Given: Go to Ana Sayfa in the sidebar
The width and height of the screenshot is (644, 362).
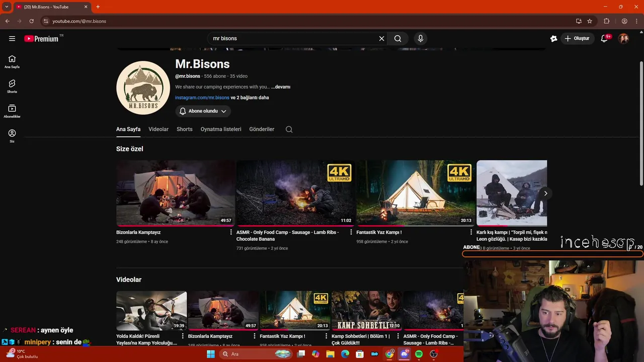Looking at the screenshot, I should pos(12,62).
